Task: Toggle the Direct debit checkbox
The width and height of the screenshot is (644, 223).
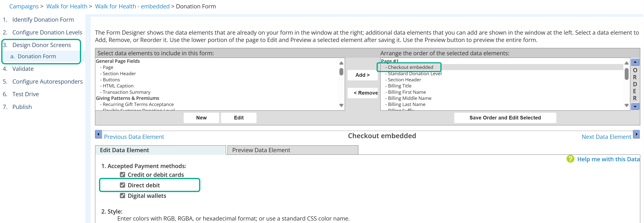Action: (122, 185)
